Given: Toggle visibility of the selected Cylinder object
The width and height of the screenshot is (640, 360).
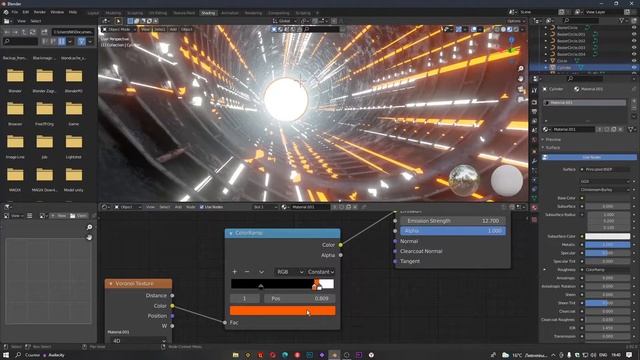Looking at the screenshot, I should 634,67.
